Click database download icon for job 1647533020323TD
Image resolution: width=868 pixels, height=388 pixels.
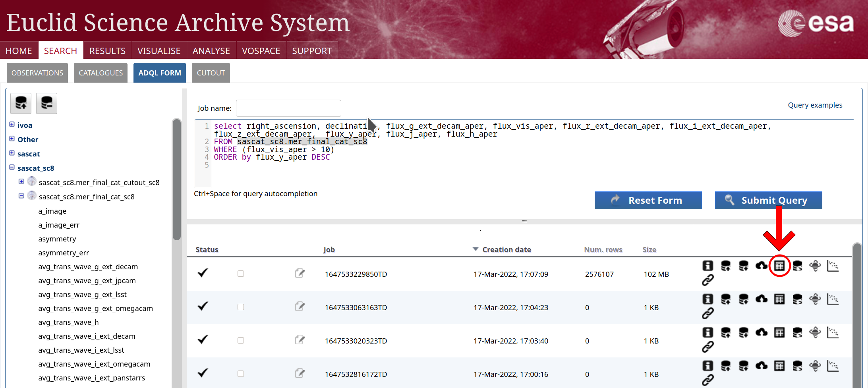[743, 332]
